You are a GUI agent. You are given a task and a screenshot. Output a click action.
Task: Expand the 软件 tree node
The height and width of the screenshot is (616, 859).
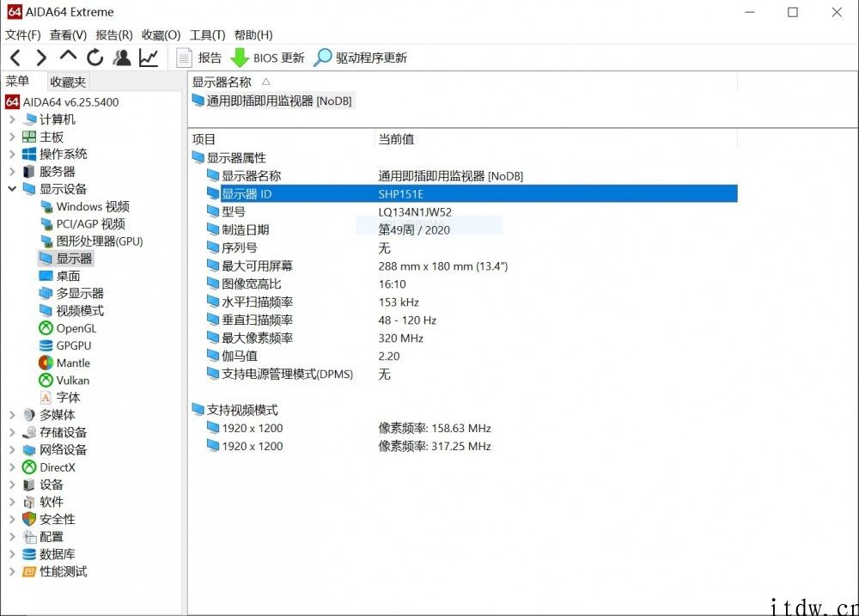coord(12,502)
